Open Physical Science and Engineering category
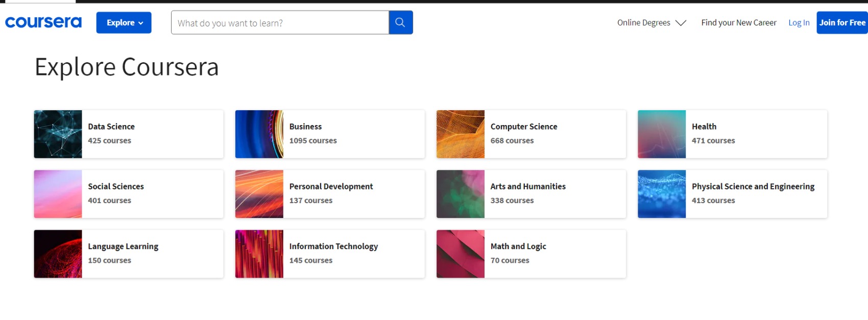Viewport: 868px width, 320px height. click(x=753, y=187)
